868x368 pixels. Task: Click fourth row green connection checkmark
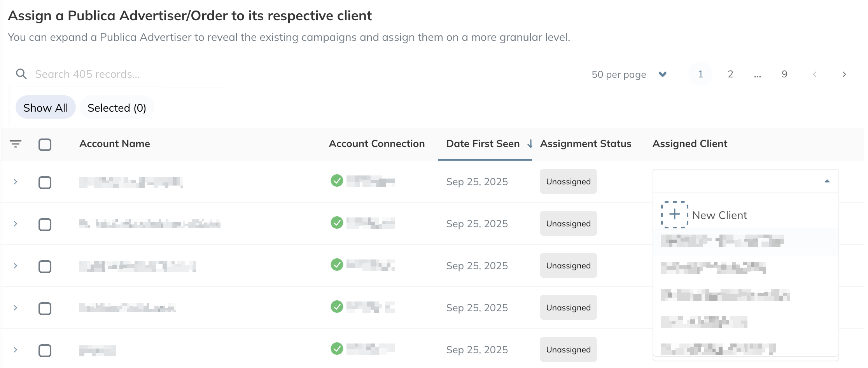point(337,307)
